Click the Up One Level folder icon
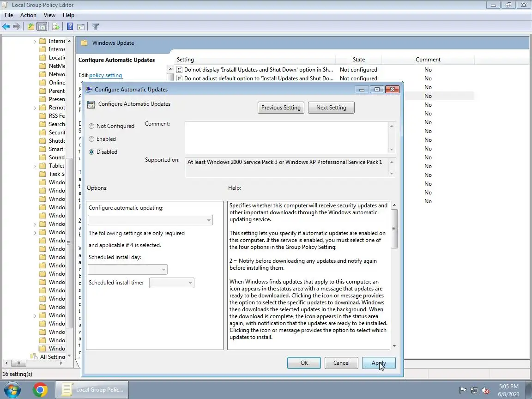The image size is (532, 399). pos(31,26)
